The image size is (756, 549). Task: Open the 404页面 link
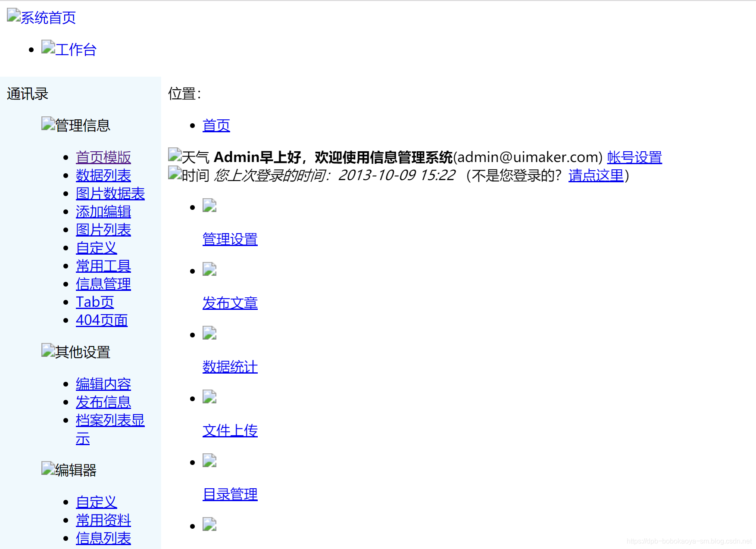pos(101,320)
